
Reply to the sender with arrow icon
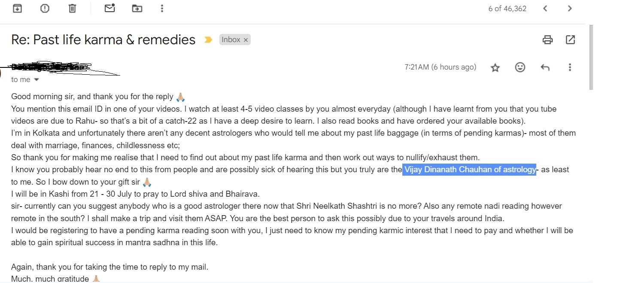click(545, 67)
